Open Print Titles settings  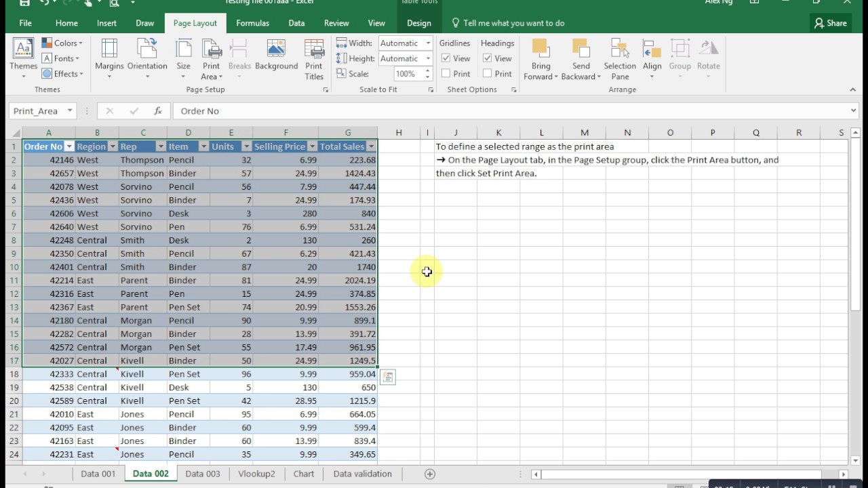[314, 58]
